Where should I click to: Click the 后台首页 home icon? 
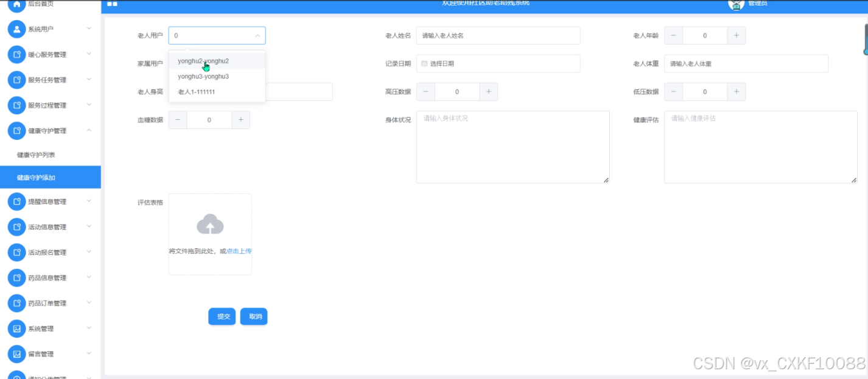pyautogui.click(x=16, y=4)
